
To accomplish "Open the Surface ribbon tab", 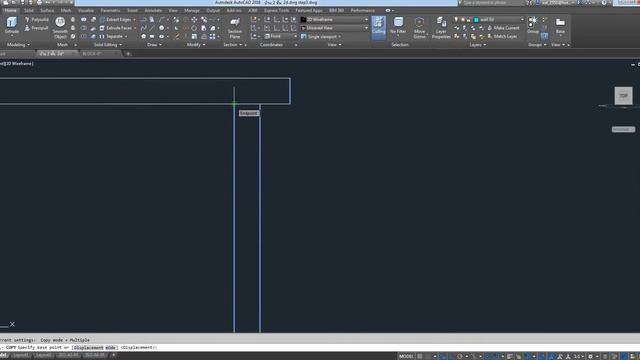I will [47, 11].
